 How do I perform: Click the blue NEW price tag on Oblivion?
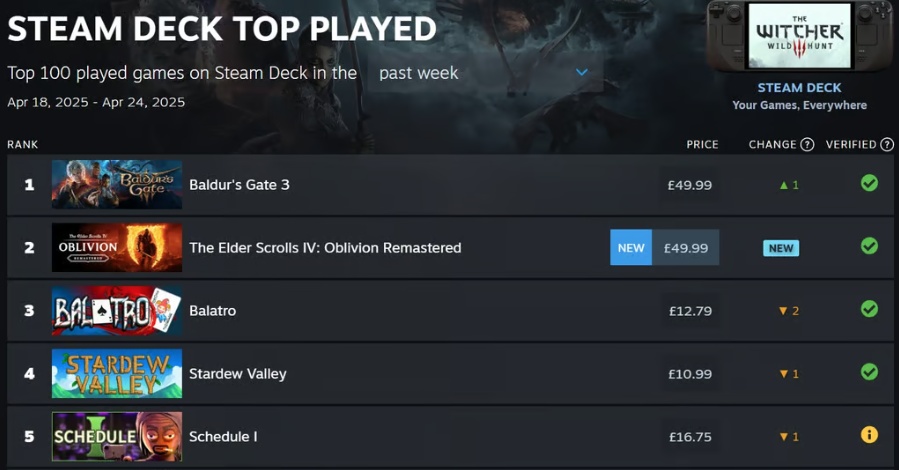[x=631, y=248]
